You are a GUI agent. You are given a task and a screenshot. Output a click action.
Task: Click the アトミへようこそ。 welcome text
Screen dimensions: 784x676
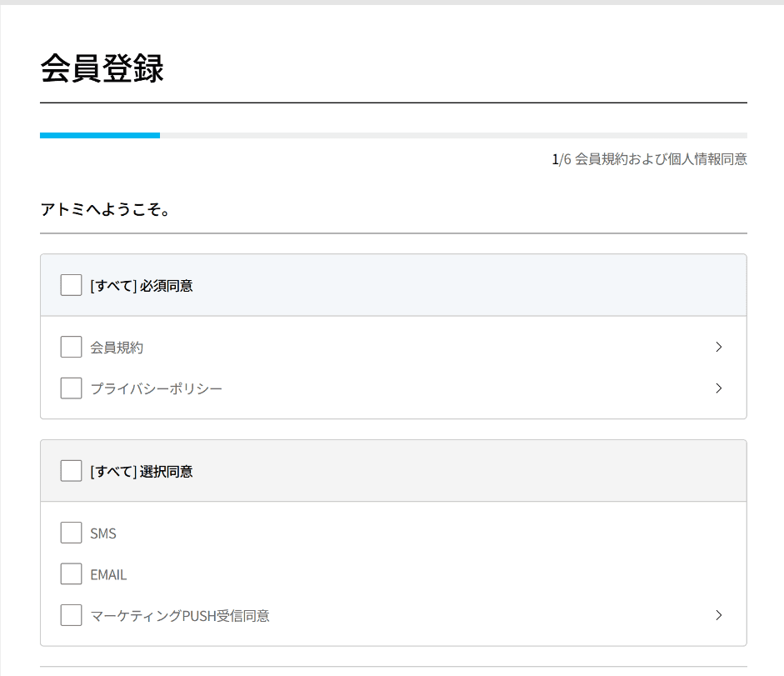coord(106,209)
